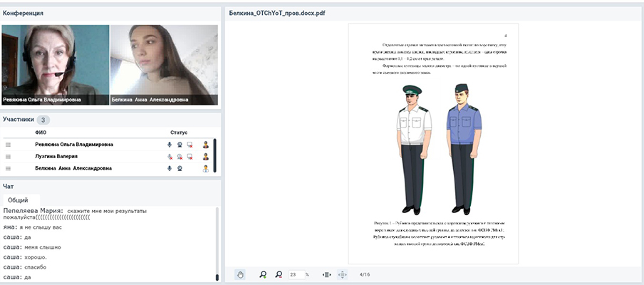Open row menu for Ревякина Ольга Владимировна
Viewport: 644px width, 285px height.
tap(9, 145)
